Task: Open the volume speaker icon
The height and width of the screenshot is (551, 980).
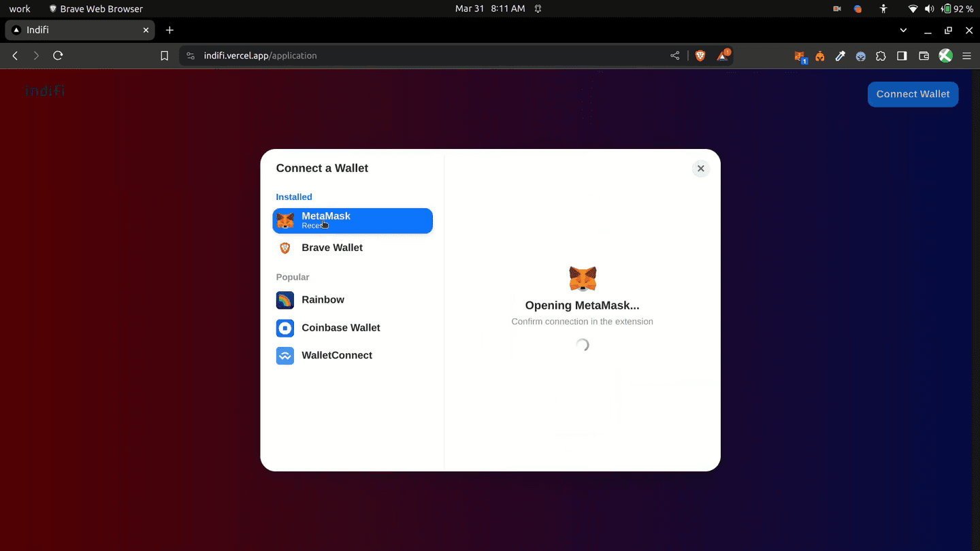Action: [x=929, y=9]
